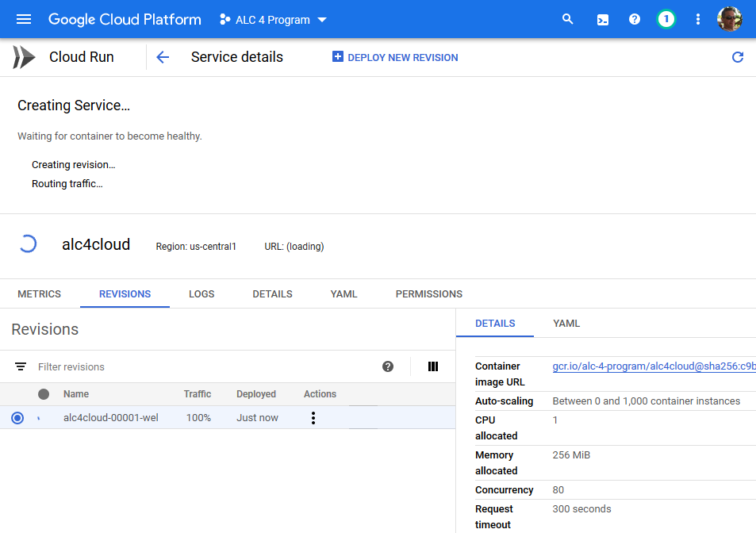Click the Google Cloud Platform logo
Screen dimensions: 756x533
click(x=125, y=19)
